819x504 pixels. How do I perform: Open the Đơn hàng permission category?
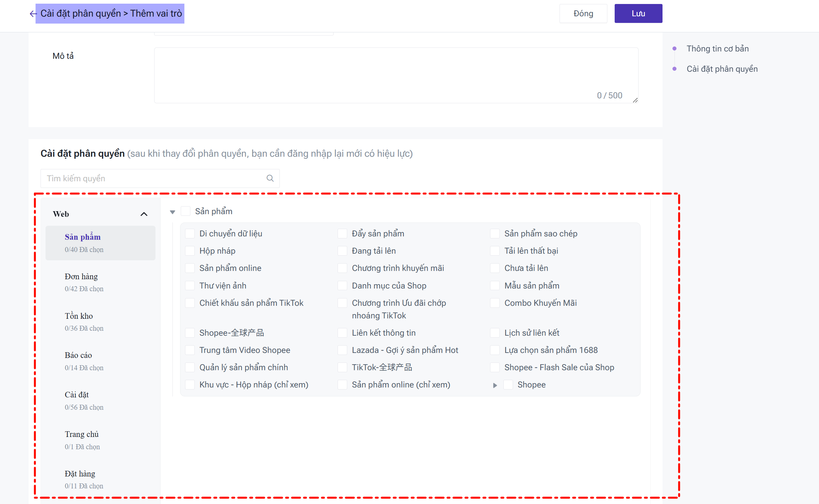coord(81,277)
